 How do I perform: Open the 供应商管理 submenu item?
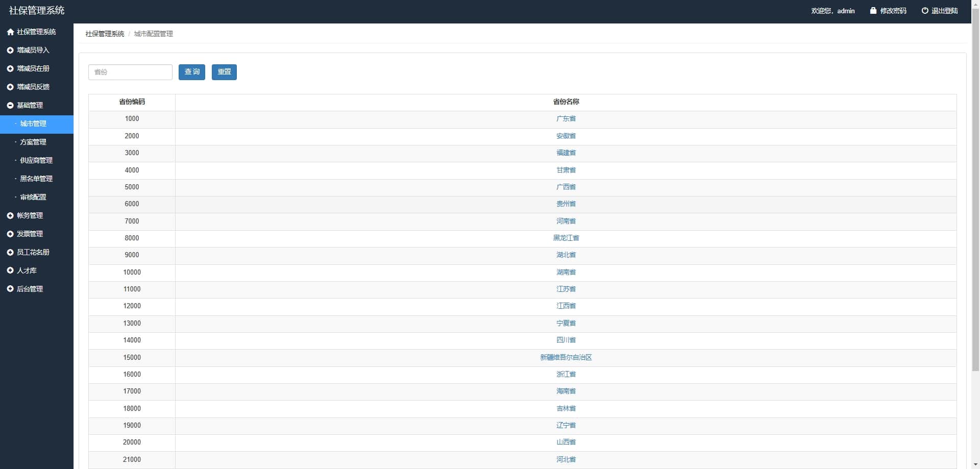[37, 160]
